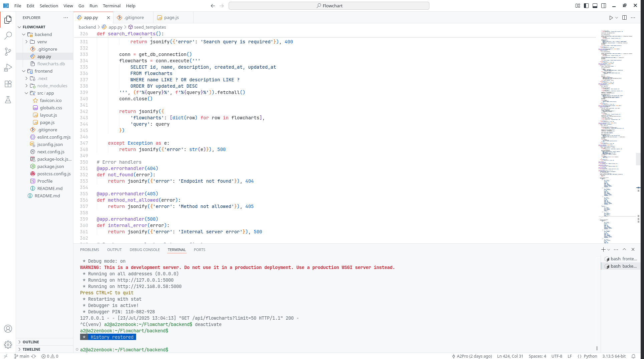Open the Extensions view

8,84
